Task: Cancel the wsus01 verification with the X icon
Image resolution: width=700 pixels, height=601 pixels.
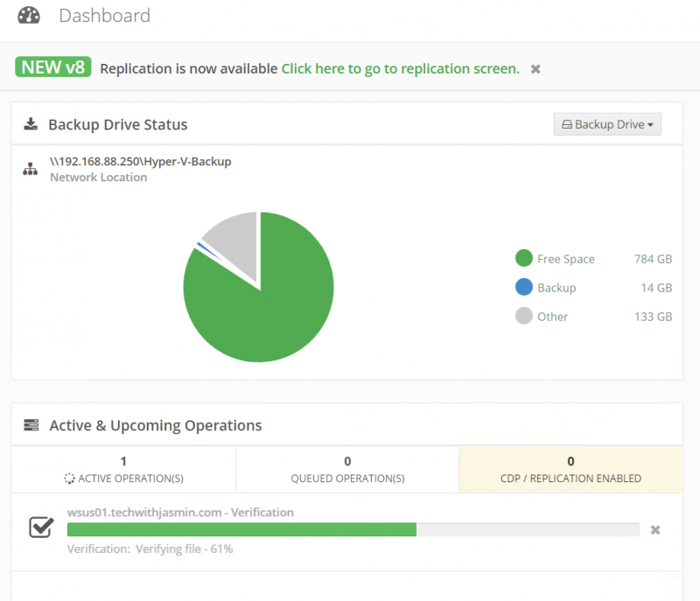Action: [x=655, y=529]
